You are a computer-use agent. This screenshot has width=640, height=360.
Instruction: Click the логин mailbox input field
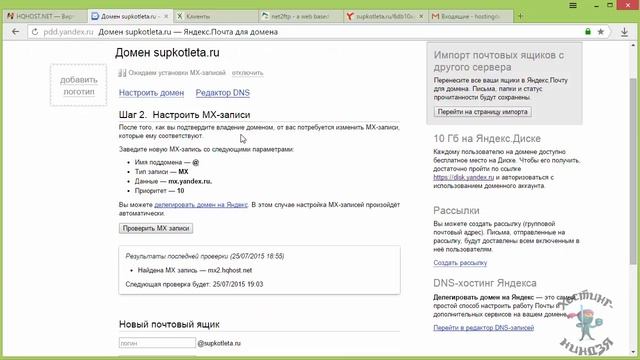pos(157,343)
